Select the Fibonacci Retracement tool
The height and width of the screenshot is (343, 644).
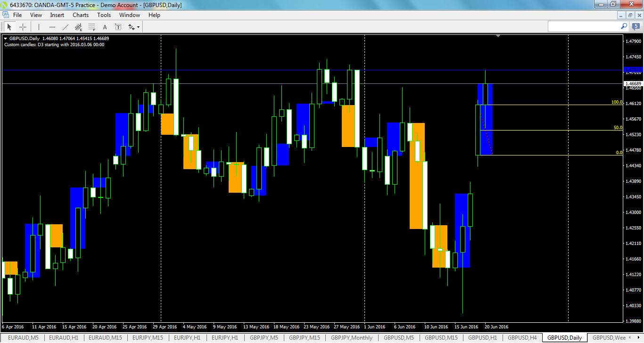pyautogui.click(x=91, y=26)
